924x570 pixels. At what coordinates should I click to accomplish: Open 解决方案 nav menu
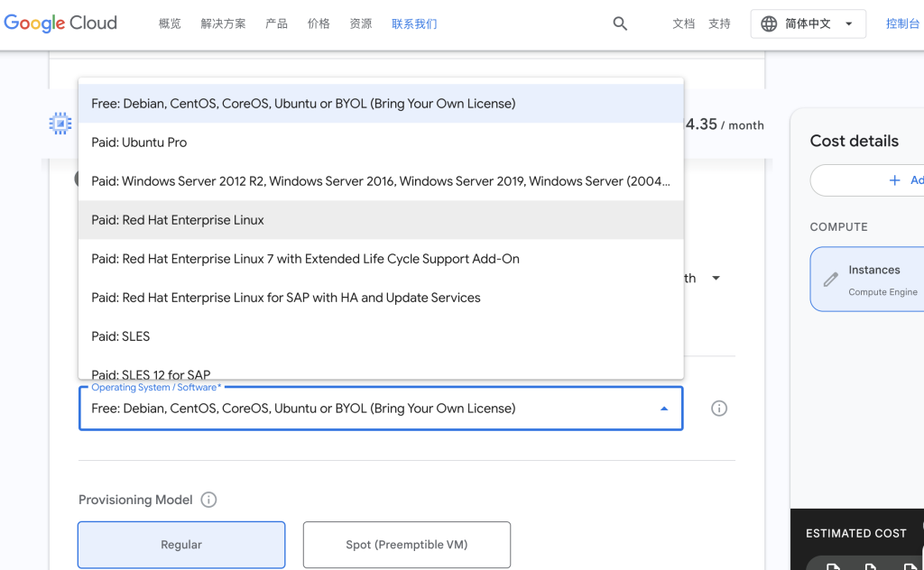[223, 23]
